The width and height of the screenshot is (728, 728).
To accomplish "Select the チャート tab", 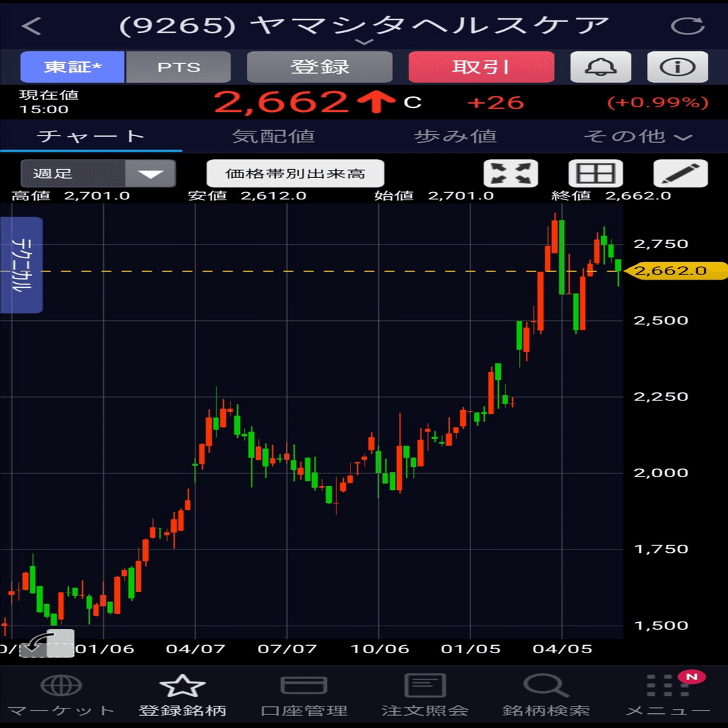I will click(x=91, y=136).
